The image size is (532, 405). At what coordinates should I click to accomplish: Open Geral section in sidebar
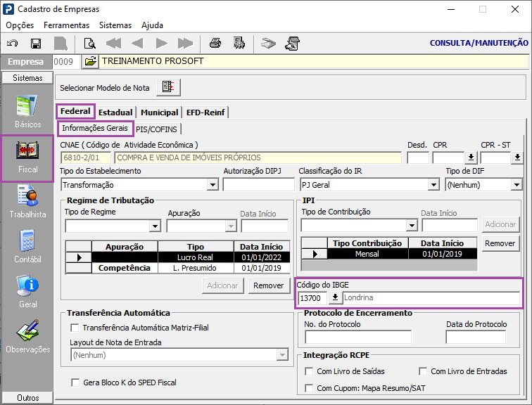(x=28, y=292)
